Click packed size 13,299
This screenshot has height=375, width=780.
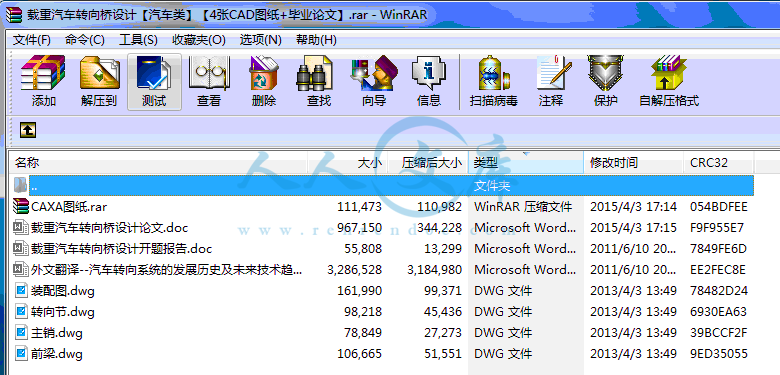pyautogui.click(x=443, y=249)
